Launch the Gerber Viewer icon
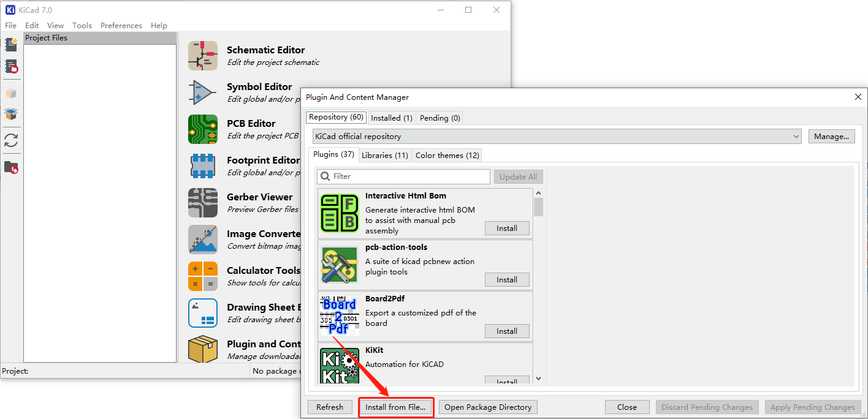This screenshot has height=419, width=868. (x=203, y=203)
